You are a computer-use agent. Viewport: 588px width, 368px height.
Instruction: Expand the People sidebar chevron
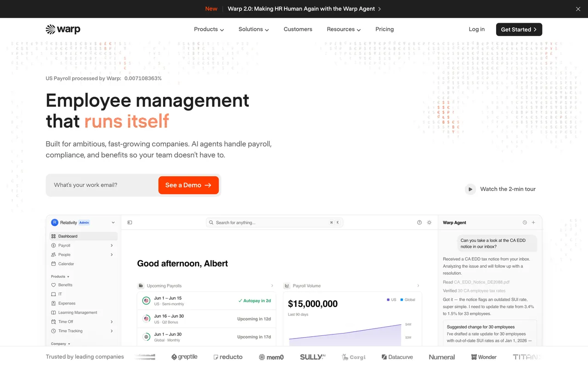112,255
